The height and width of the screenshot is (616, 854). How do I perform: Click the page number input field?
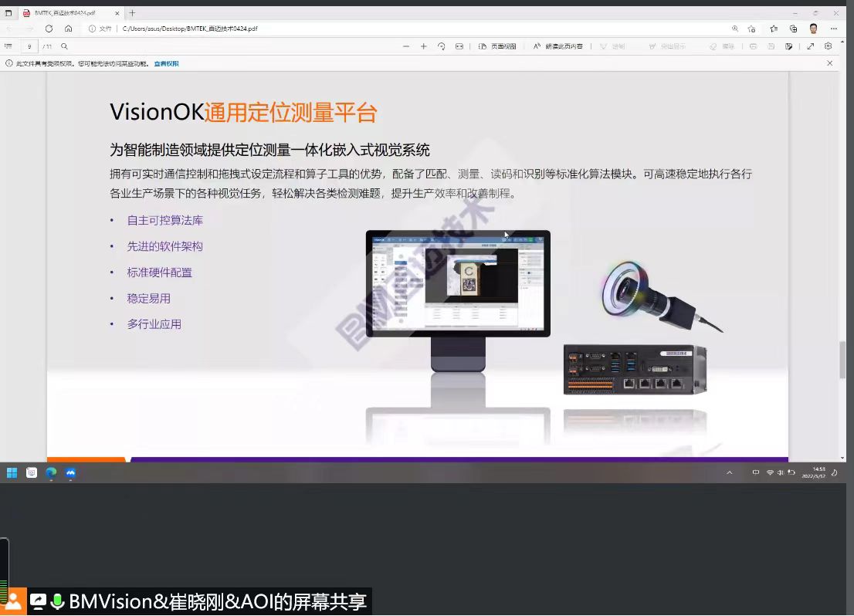click(x=29, y=46)
